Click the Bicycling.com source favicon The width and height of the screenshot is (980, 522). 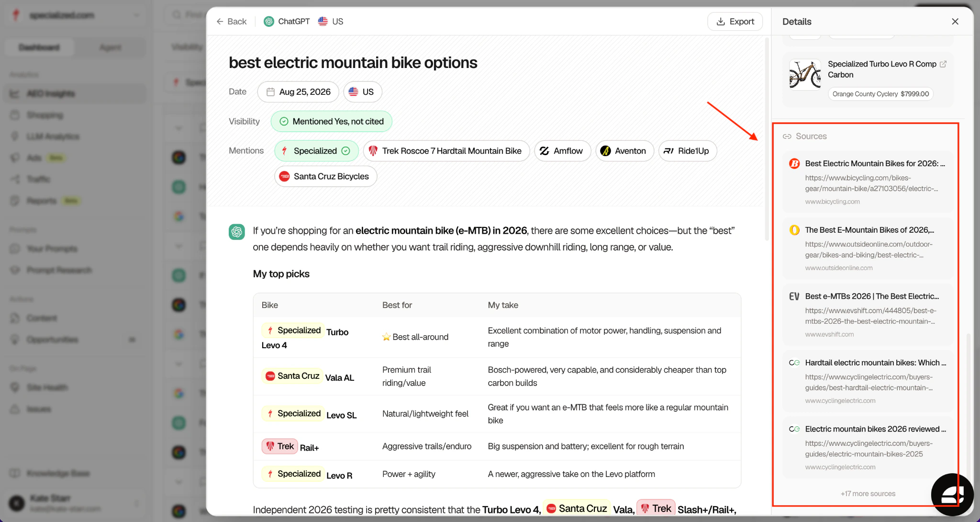[794, 164]
